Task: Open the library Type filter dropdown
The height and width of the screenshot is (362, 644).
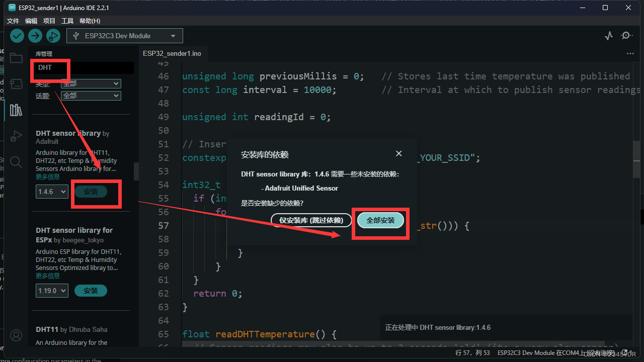Action: 91,83
